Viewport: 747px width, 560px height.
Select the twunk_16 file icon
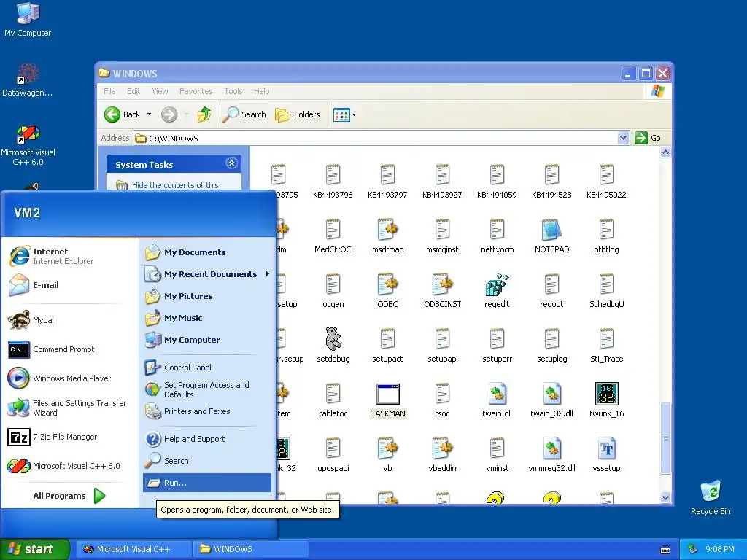coord(606,394)
